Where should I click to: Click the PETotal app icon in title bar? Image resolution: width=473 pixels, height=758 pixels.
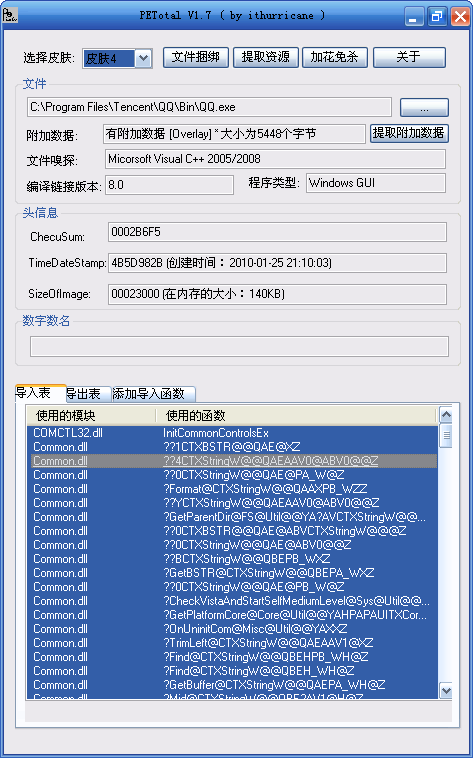10,15
